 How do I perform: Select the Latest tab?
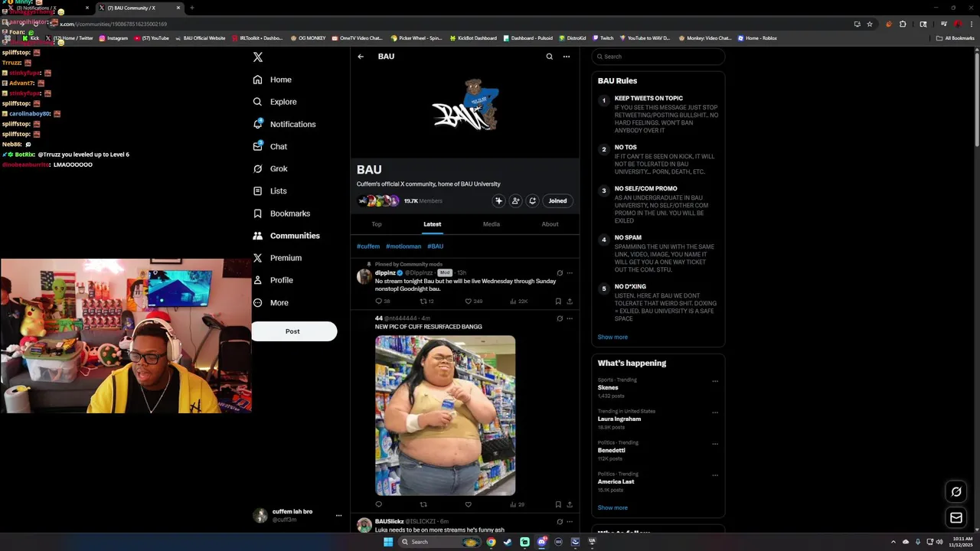(433, 224)
